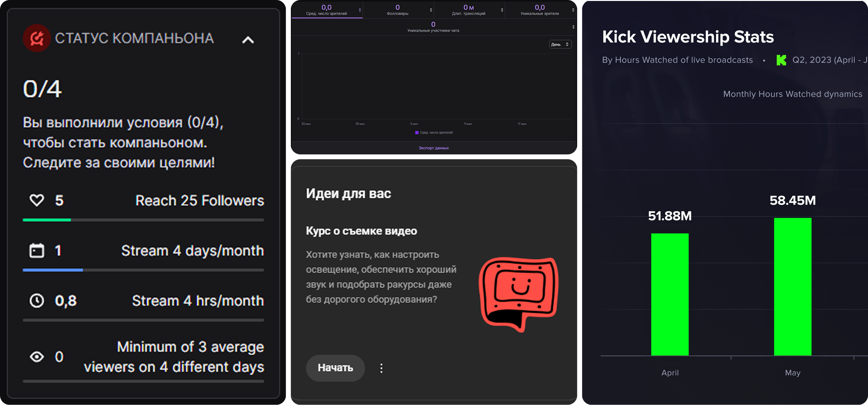Click the green Kick logo icon
This screenshot has height=405, width=868.
[x=781, y=60]
